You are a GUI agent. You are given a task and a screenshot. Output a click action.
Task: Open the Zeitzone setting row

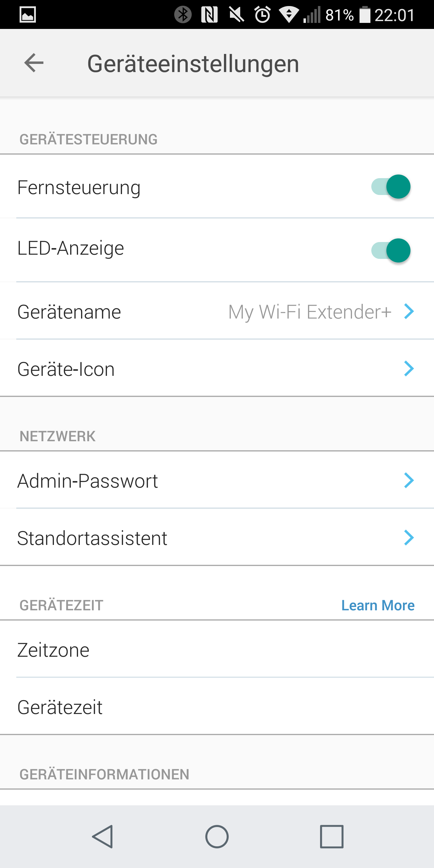tap(217, 650)
